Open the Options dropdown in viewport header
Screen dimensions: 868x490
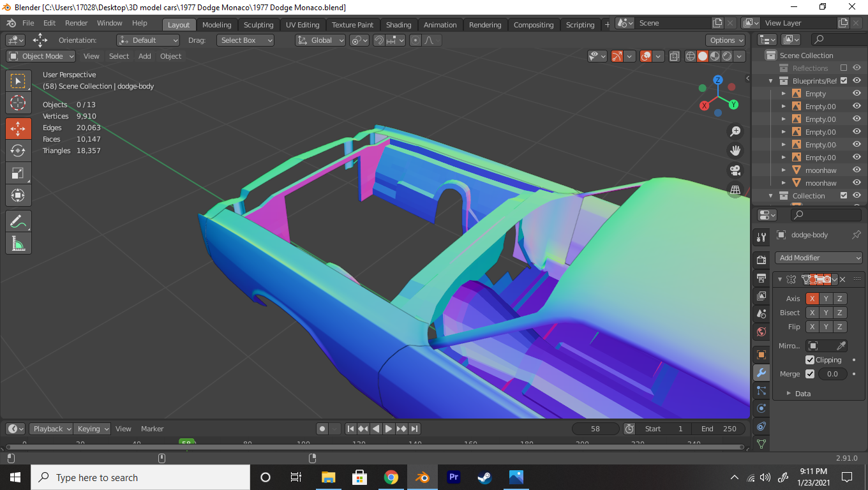coord(727,40)
